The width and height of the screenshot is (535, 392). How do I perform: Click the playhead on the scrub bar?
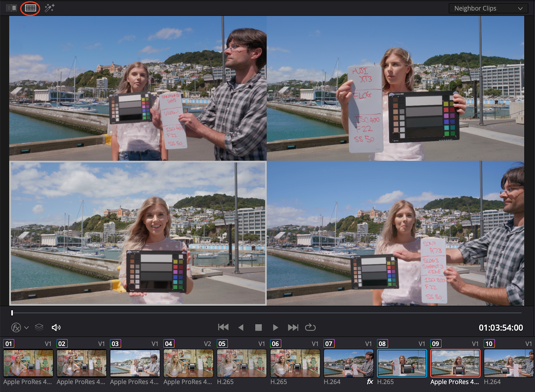[12, 313]
